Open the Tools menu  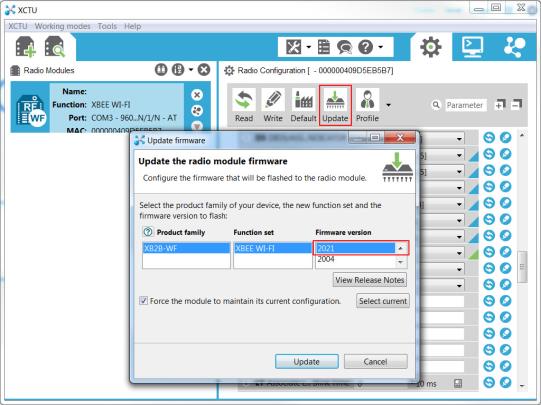point(107,26)
